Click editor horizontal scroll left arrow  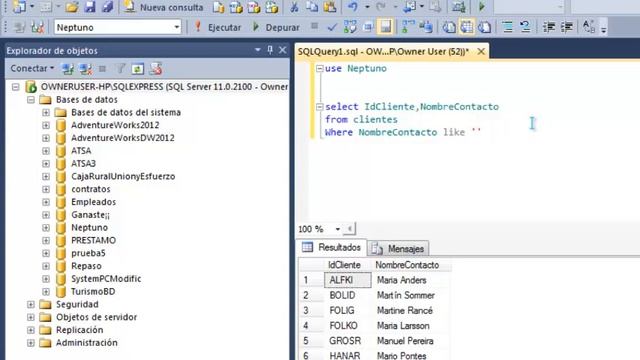point(350,229)
